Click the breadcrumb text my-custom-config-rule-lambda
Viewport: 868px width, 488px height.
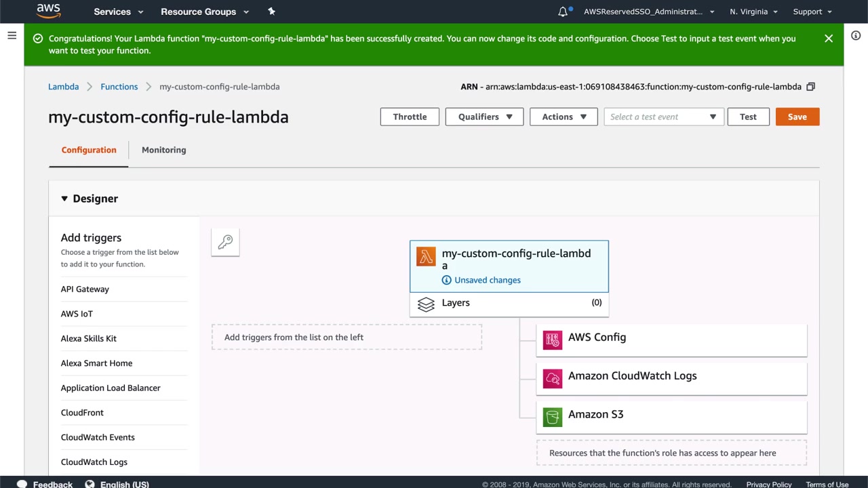[220, 87]
